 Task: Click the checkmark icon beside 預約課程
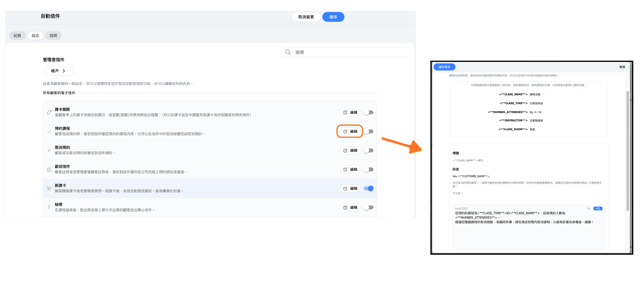(x=49, y=131)
